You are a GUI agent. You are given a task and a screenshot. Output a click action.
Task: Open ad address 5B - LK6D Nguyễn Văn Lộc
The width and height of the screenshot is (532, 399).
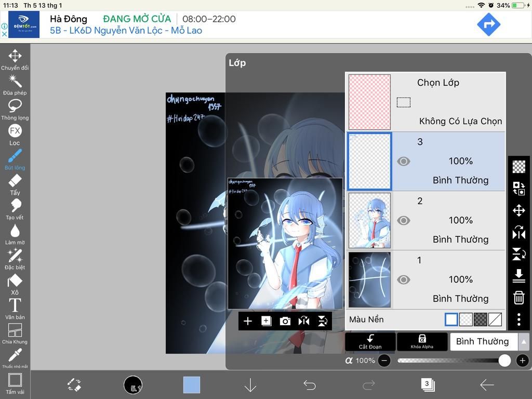[x=126, y=31]
